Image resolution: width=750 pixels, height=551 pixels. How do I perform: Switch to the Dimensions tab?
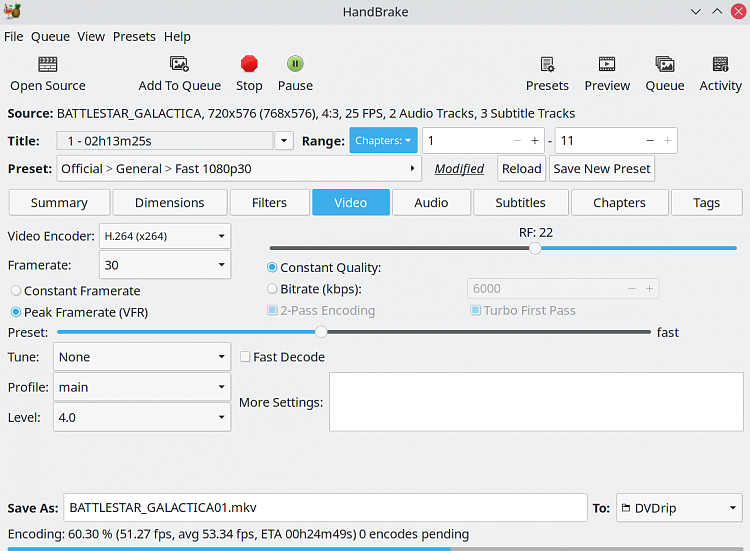point(170,203)
